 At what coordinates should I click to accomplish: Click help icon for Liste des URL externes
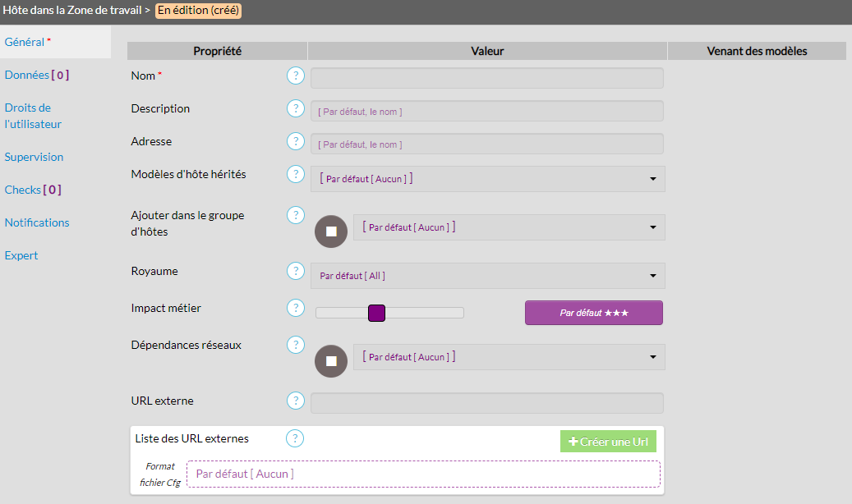click(295, 438)
